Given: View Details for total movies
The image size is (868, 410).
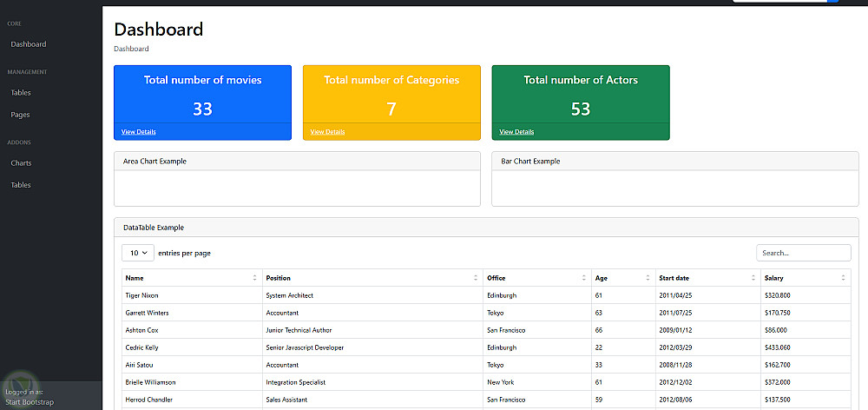Looking at the screenshot, I should 139,132.
